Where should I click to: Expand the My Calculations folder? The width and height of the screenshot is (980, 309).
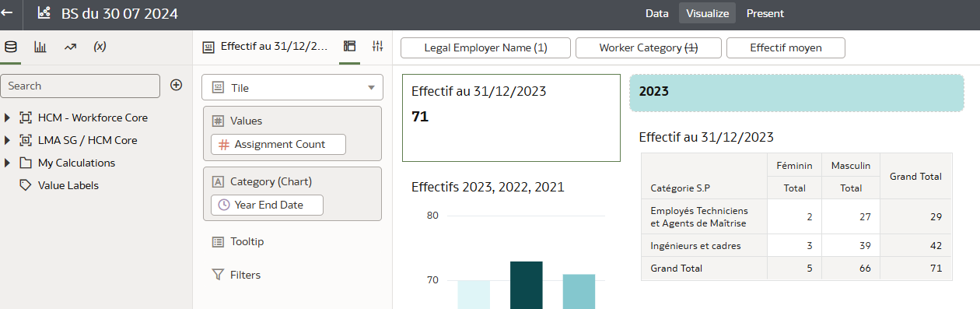coord(7,163)
